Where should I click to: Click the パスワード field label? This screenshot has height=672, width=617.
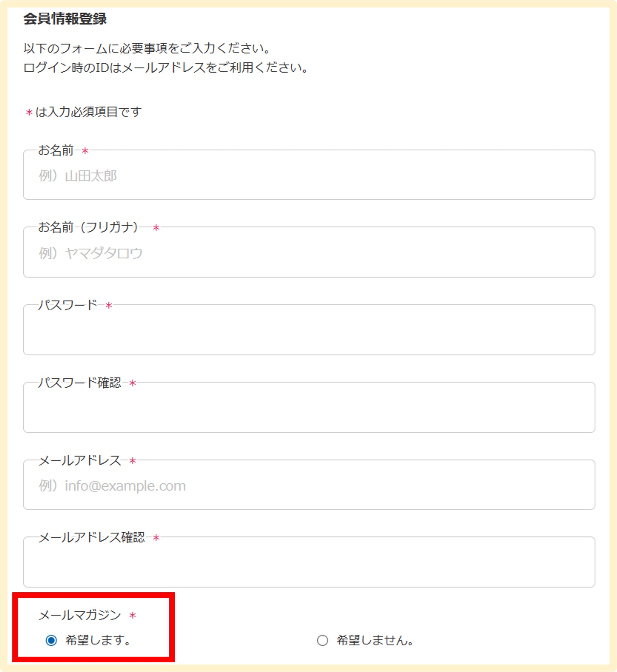[68, 305]
